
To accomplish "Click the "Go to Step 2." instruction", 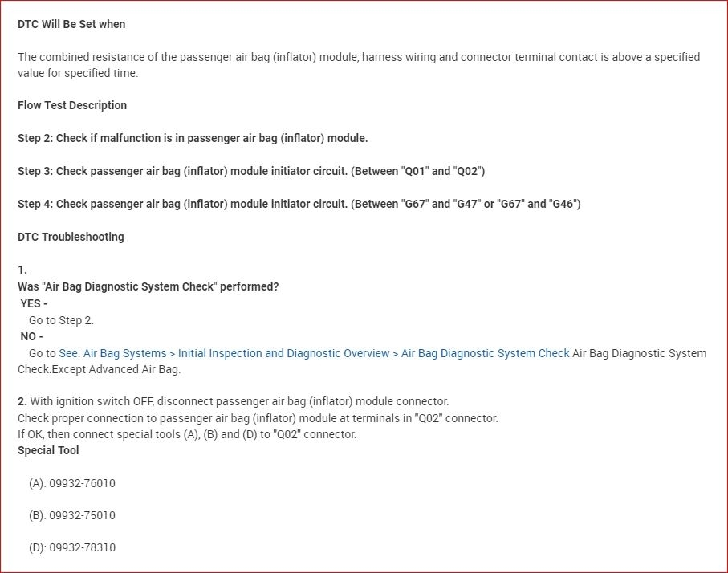I will pos(61,320).
